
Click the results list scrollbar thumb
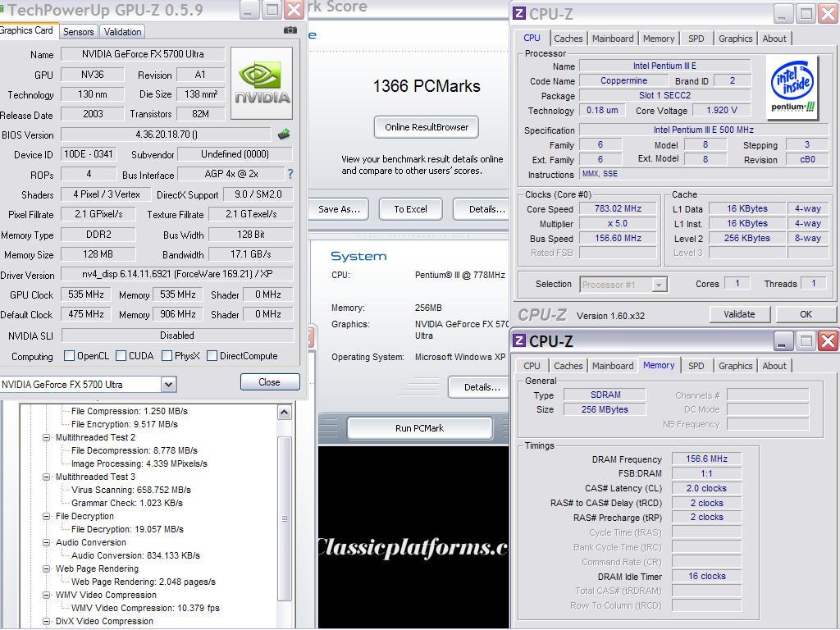285,518
